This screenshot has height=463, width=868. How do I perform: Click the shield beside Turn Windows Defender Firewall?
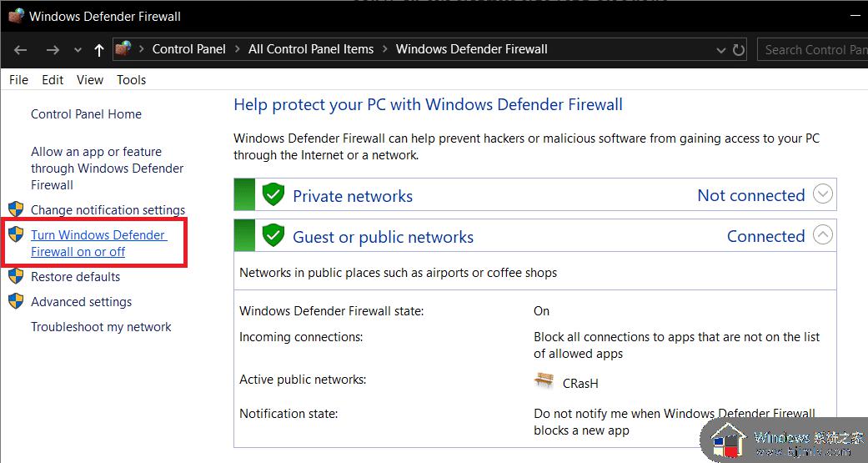pos(16,234)
